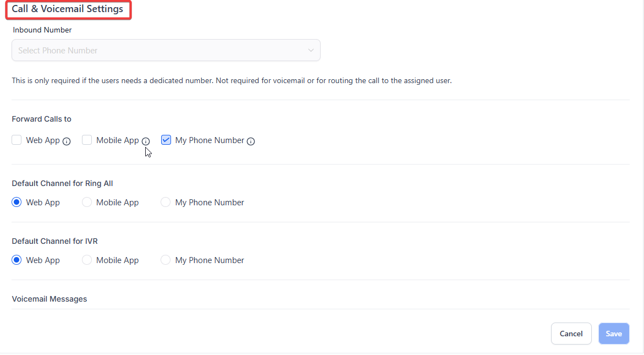
Task: Check the Mobile App forwarding checkbox
Action: point(87,140)
